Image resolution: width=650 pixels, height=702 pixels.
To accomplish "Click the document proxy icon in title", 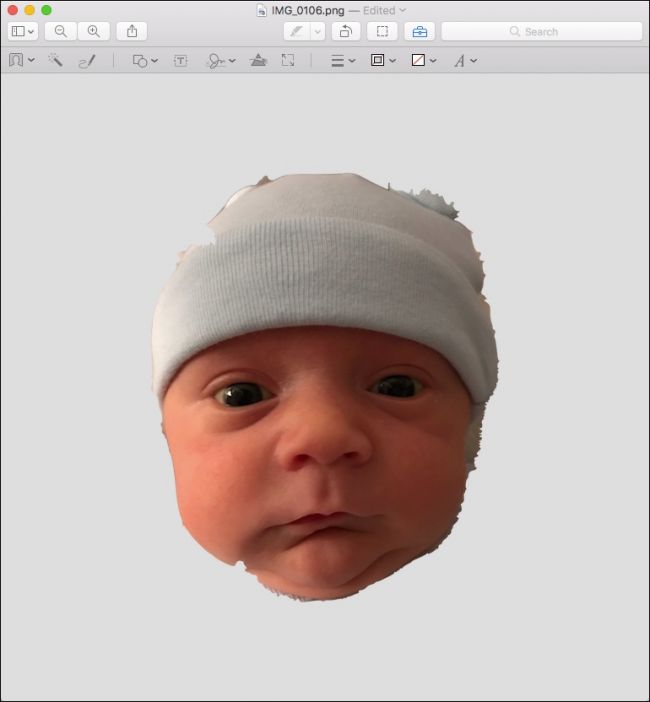I will pyautogui.click(x=261, y=10).
